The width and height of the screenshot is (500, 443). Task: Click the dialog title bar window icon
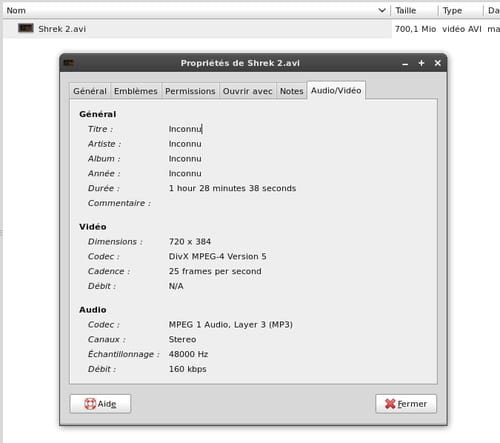pyautogui.click(x=69, y=63)
